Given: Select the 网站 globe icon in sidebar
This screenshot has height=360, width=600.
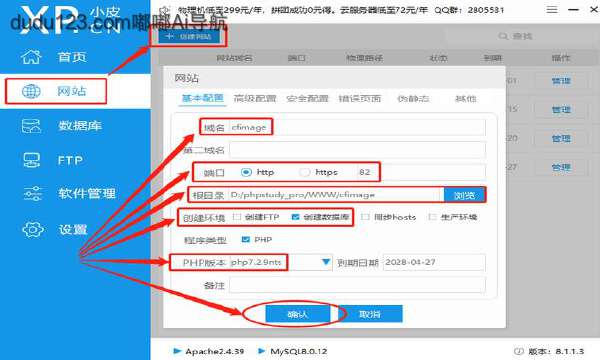Looking at the screenshot, I should coord(31,91).
